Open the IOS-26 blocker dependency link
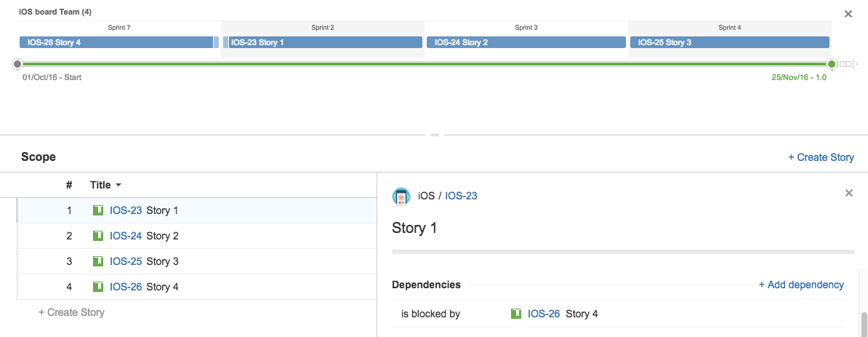The image size is (868, 337). 544,314
